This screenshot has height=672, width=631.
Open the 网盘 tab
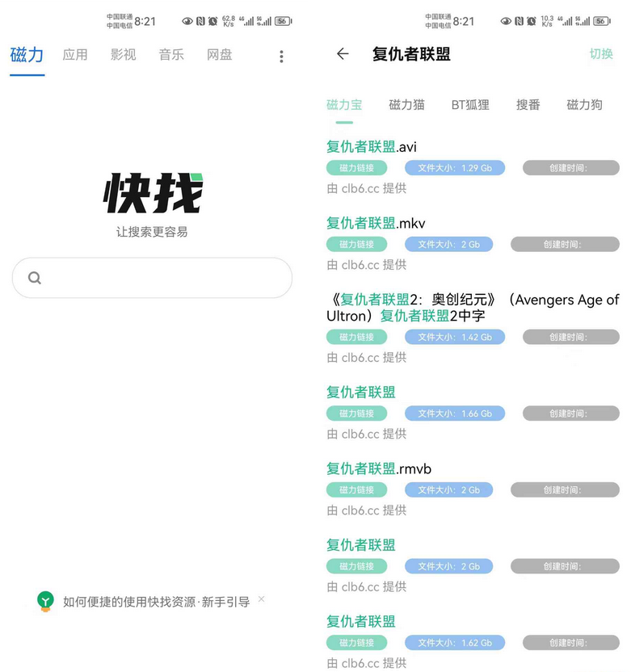point(219,55)
